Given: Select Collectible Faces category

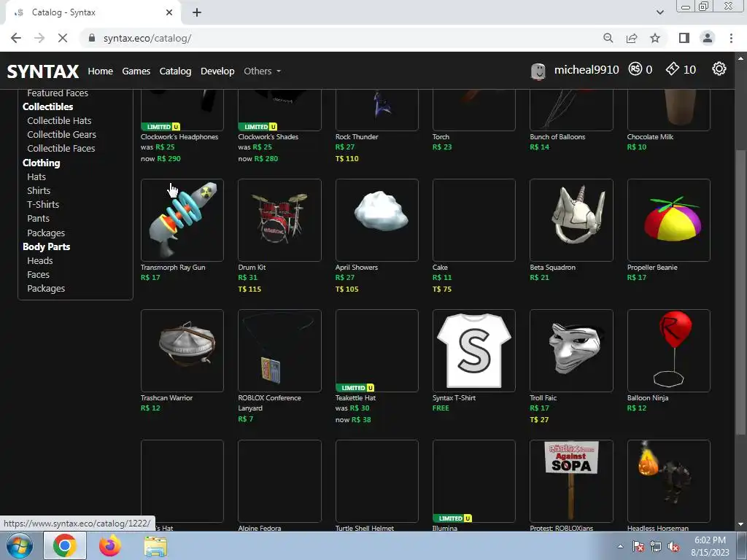Looking at the screenshot, I should pos(61,148).
